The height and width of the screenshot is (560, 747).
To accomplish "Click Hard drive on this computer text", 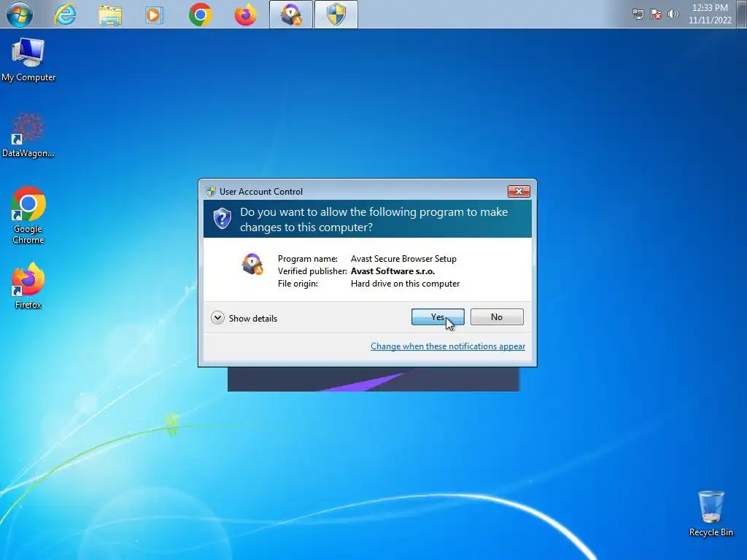I will [x=405, y=284].
